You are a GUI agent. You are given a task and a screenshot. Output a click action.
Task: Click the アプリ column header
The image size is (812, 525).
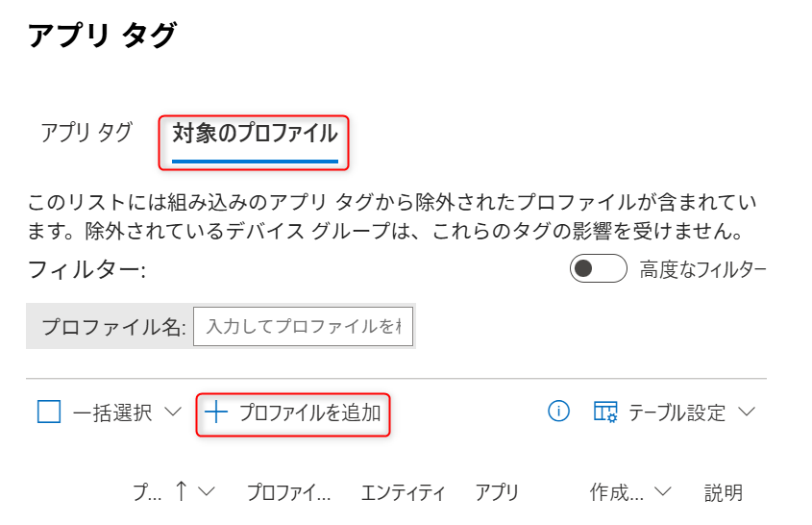click(497, 492)
